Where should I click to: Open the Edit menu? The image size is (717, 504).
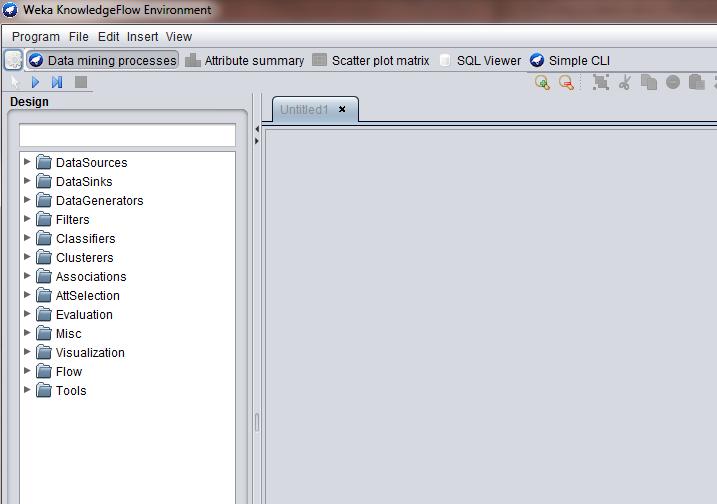pyautogui.click(x=108, y=37)
